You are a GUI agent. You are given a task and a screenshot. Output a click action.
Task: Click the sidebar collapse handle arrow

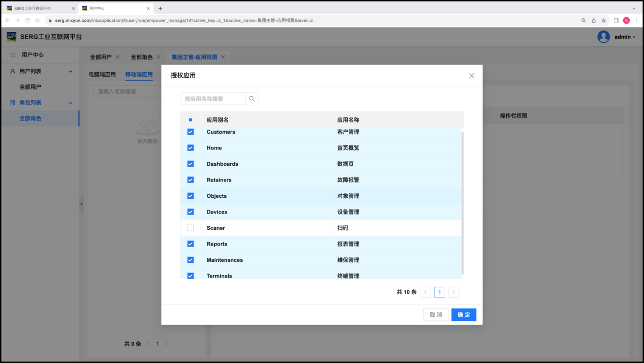[x=81, y=204]
